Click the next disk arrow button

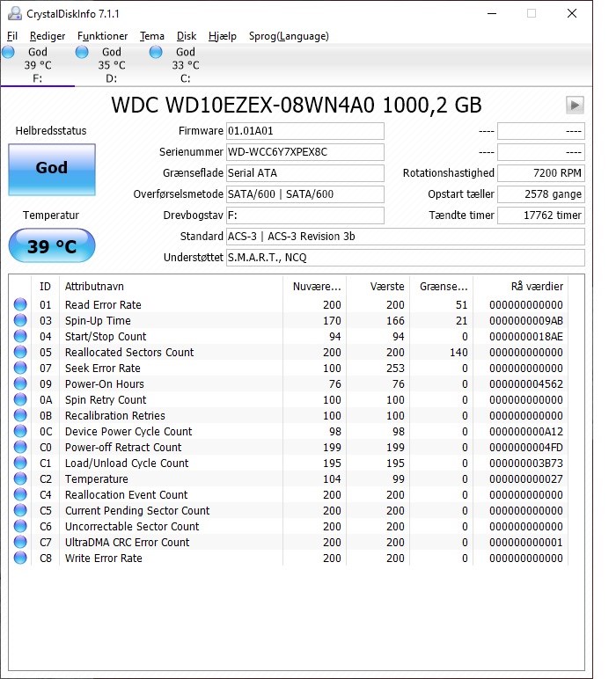[575, 105]
